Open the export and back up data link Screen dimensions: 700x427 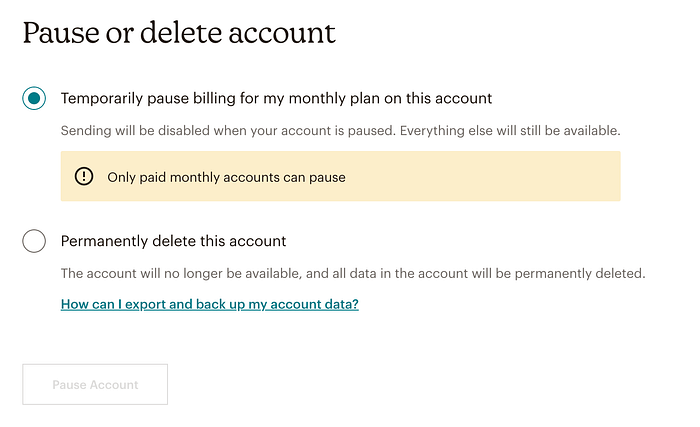pos(209,304)
